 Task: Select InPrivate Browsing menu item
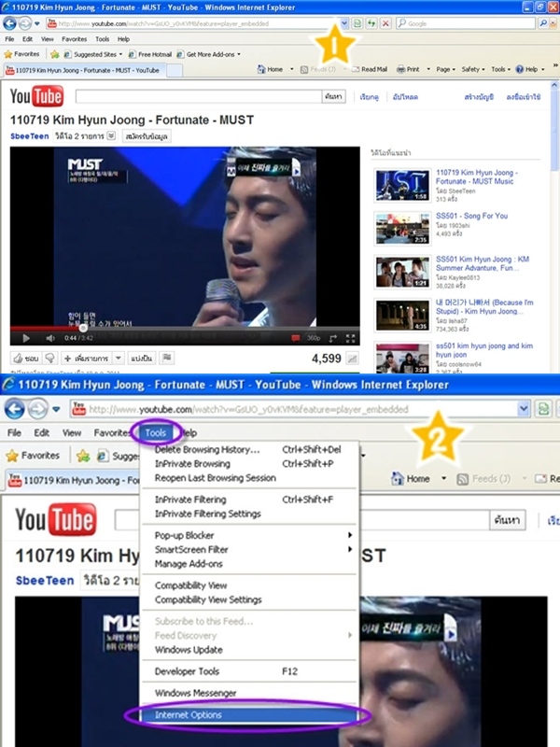coord(248,464)
